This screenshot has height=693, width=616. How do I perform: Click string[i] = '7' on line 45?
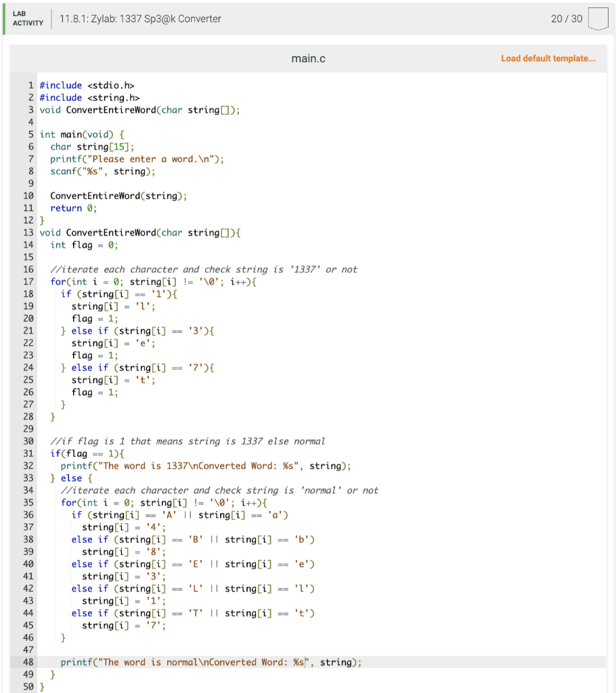coord(124,625)
